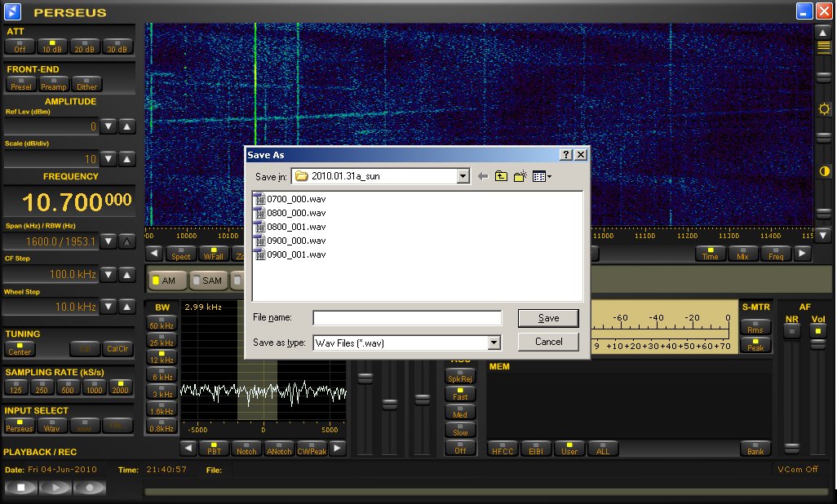The height and width of the screenshot is (504, 837).
Task: Select the 6 kHz bandwidth
Action: coord(162,374)
